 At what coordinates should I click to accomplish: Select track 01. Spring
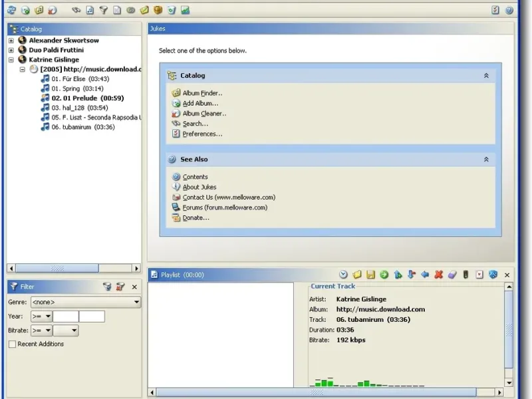pos(77,88)
